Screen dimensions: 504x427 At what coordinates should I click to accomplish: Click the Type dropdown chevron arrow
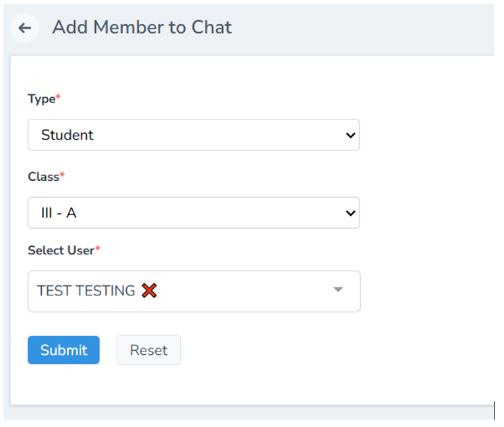(x=350, y=135)
